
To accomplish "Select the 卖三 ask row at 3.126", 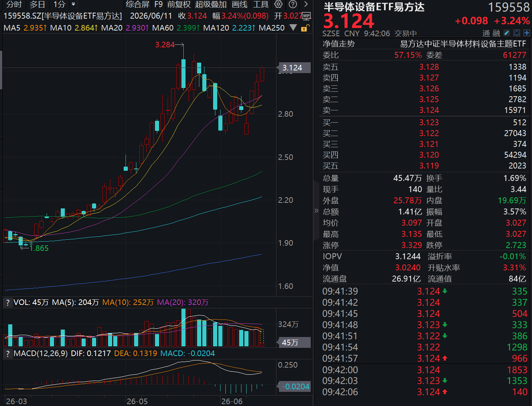I will [424, 88].
